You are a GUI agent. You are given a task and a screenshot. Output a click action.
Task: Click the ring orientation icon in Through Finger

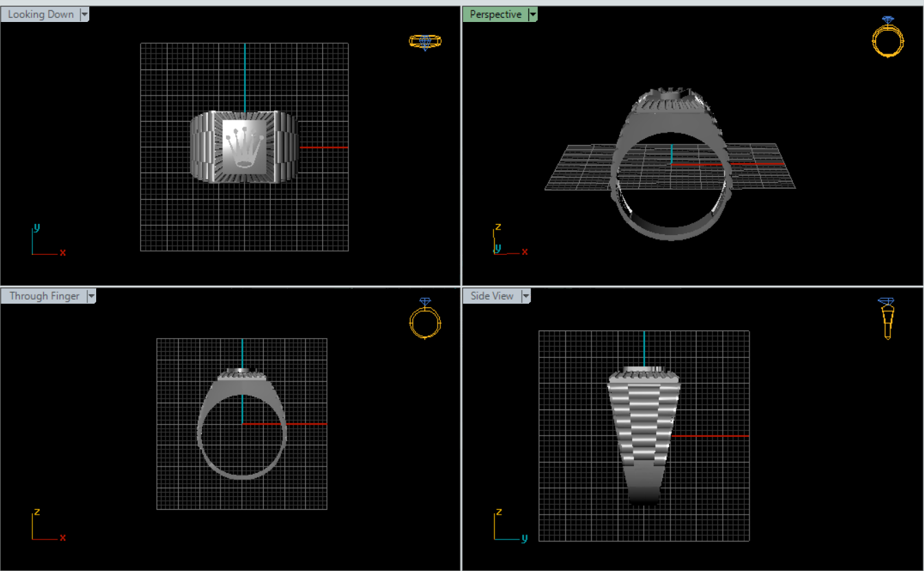click(x=425, y=319)
